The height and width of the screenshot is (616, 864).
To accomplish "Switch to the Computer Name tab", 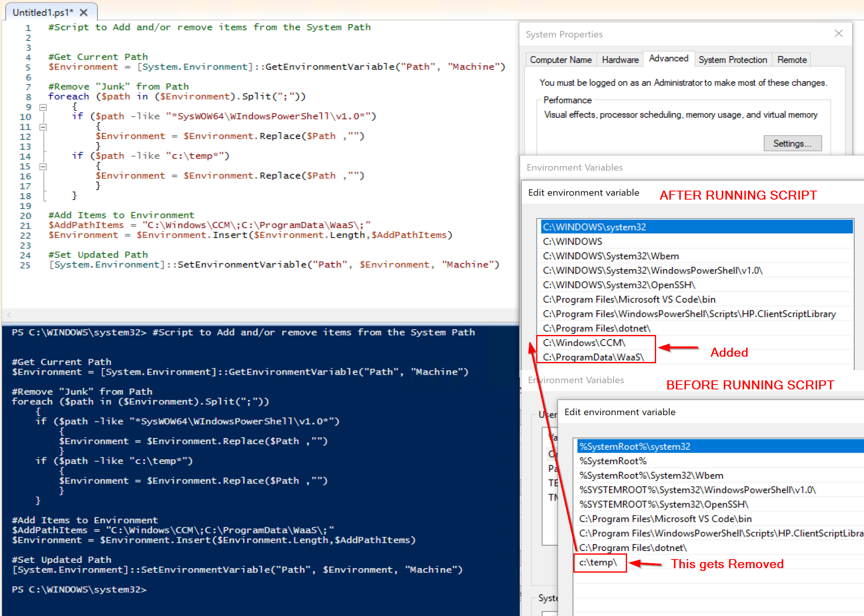I will [x=561, y=59].
